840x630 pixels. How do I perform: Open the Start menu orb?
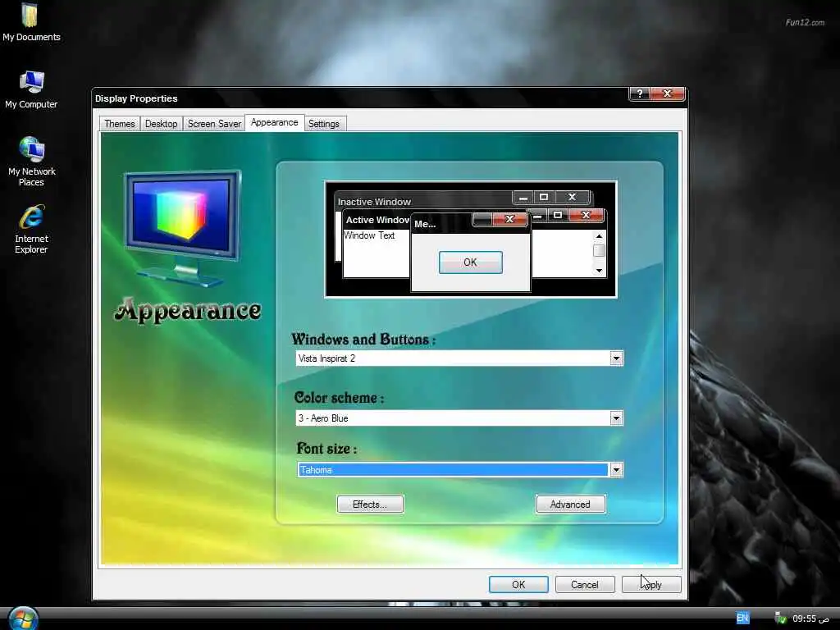23,619
